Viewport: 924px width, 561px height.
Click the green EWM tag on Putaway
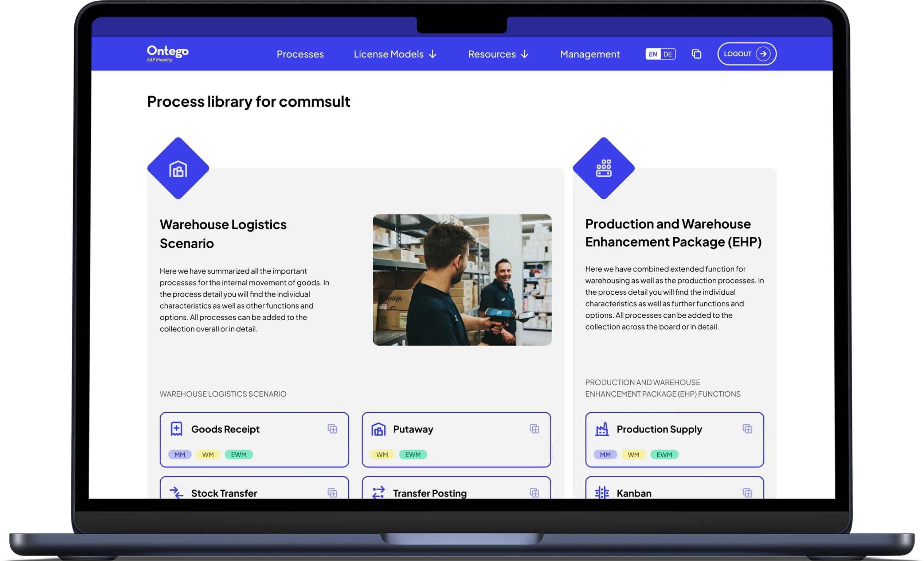click(412, 455)
